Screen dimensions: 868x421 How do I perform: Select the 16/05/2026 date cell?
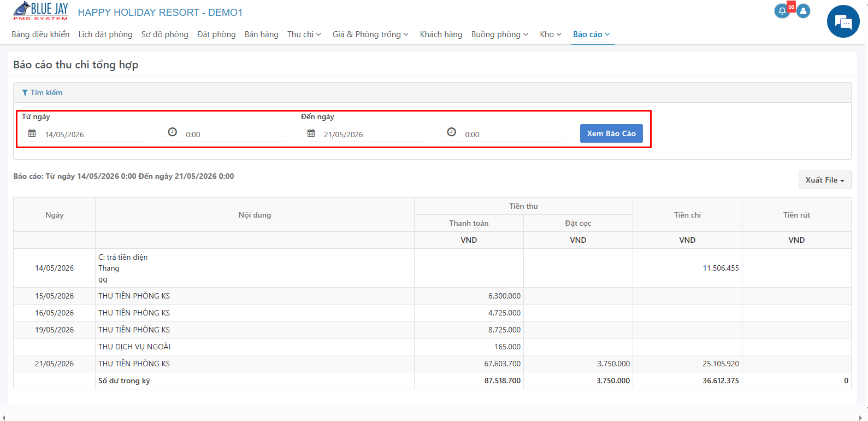pyautogui.click(x=55, y=313)
